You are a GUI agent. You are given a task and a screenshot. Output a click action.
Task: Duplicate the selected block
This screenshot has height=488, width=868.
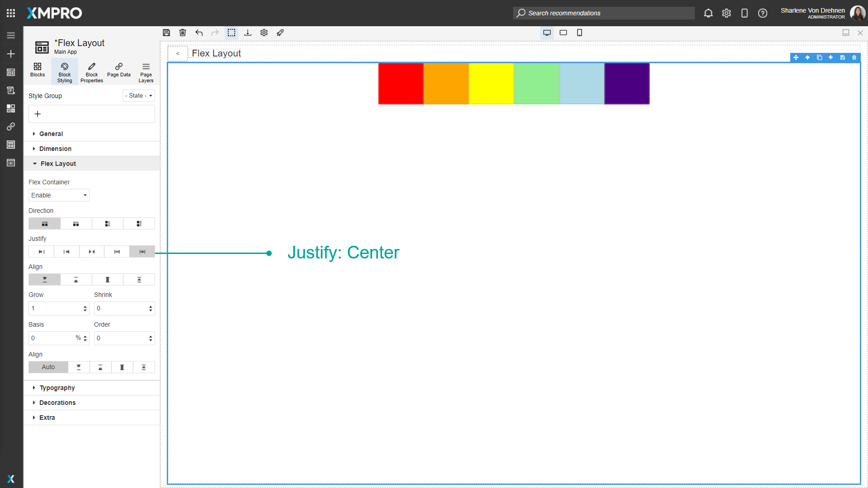(820, 58)
